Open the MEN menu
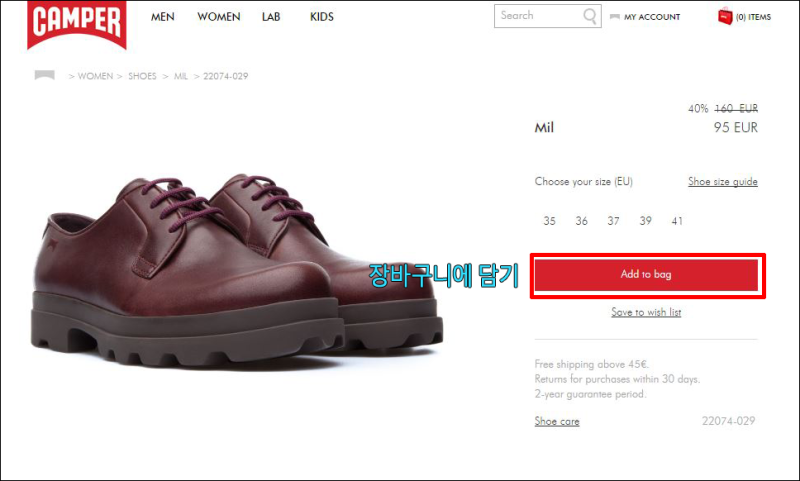 pyautogui.click(x=163, y=17)
